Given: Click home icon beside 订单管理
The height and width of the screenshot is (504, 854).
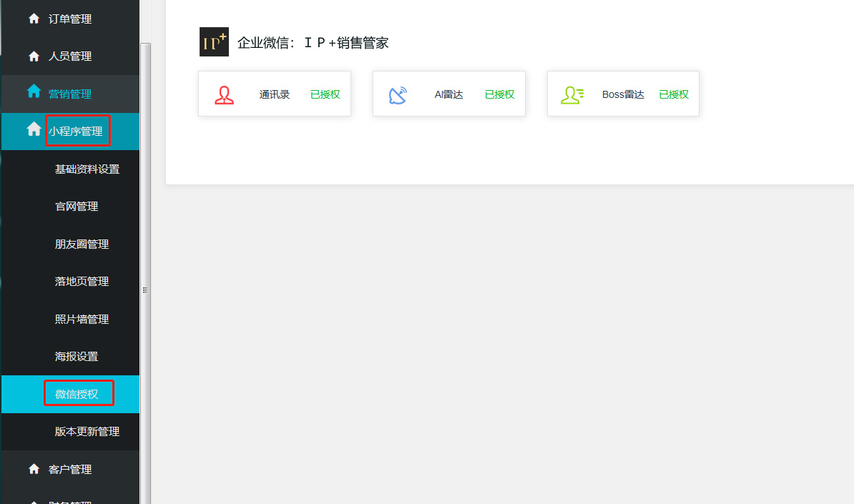Looking at the screenshot, I should coord(34,19).
